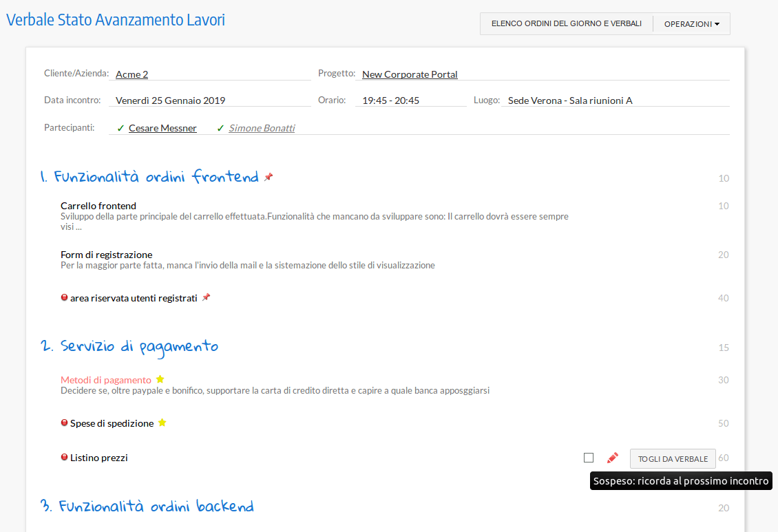Viewport: 778px width, 532px height.
Task: Click yellow star next to Metodi di pagamento
Action: [x=160, y=379]
